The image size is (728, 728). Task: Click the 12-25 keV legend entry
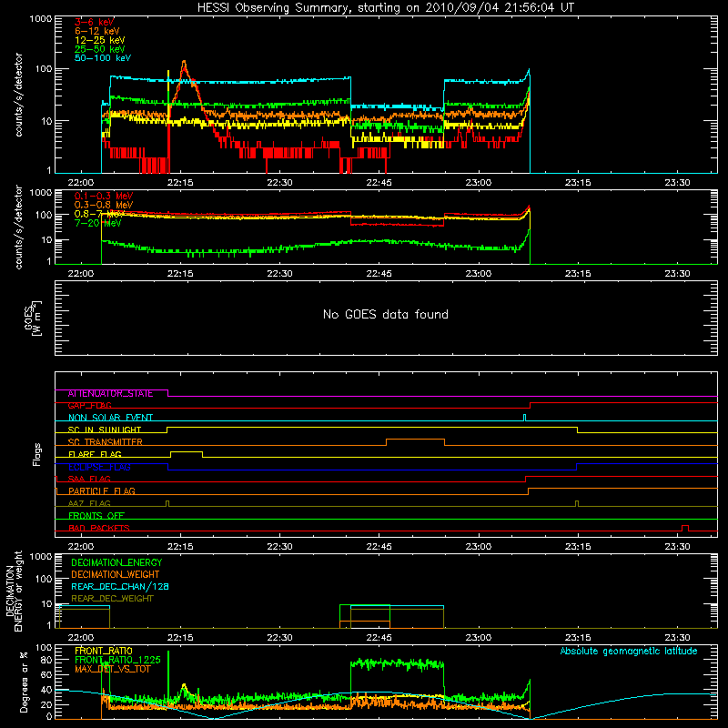pos(100,40)
